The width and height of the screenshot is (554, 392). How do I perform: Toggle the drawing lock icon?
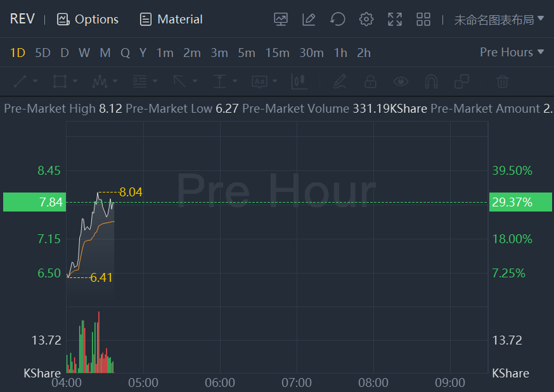point(370,82)
